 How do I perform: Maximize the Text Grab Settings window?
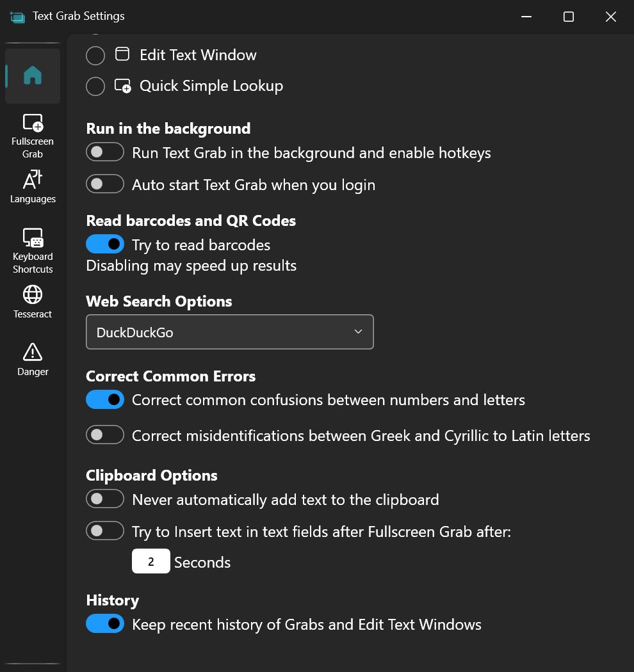pos(568,17)
